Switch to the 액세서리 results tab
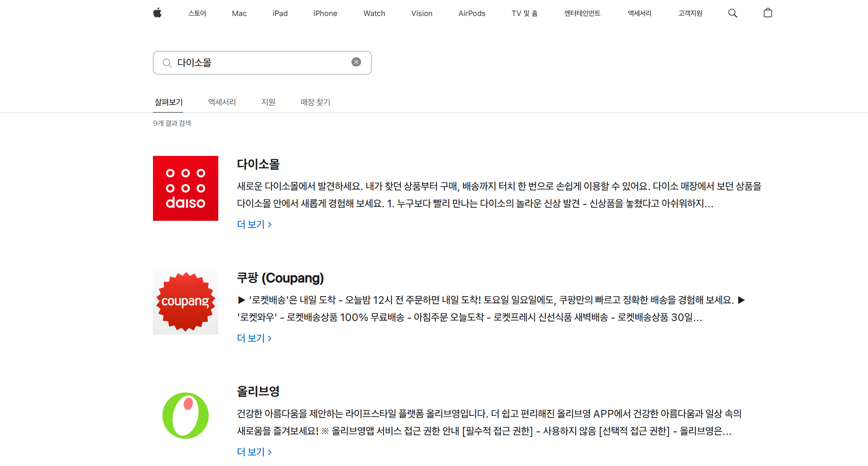Viewport: 868px width, 466px height. pyautogui.click(x=222, y=102)
